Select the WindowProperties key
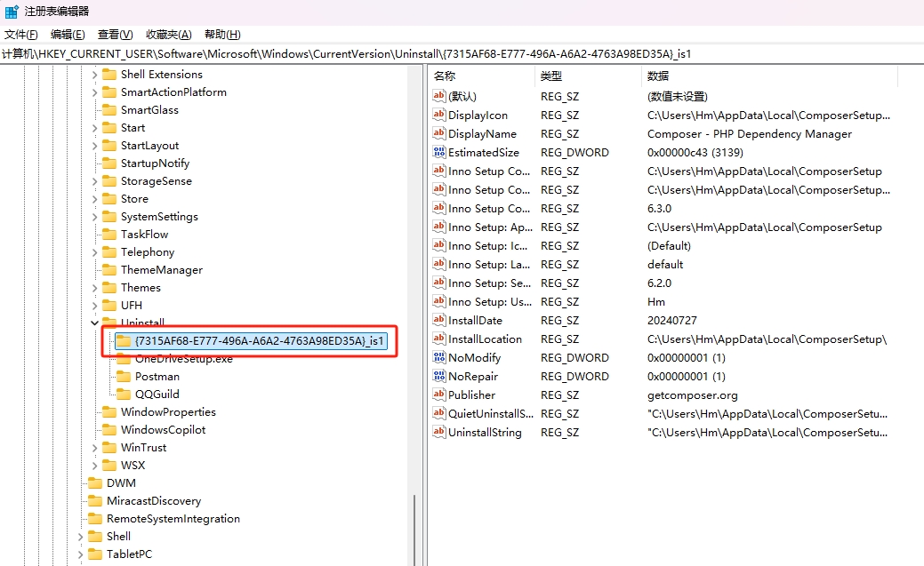 pyautogui.click(x=168, y=411)
